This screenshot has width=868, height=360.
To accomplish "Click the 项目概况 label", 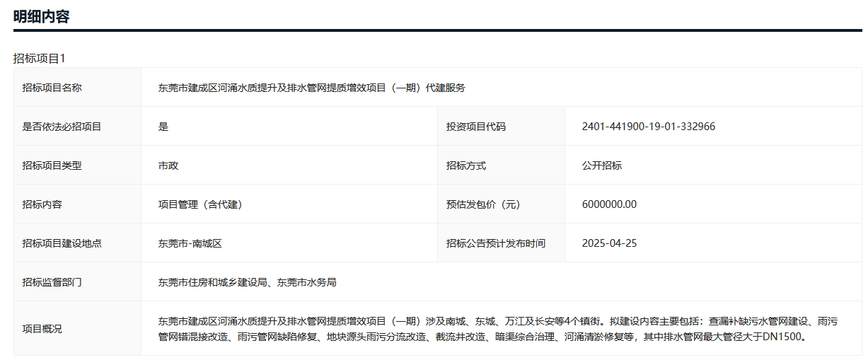I will (42, 329).
